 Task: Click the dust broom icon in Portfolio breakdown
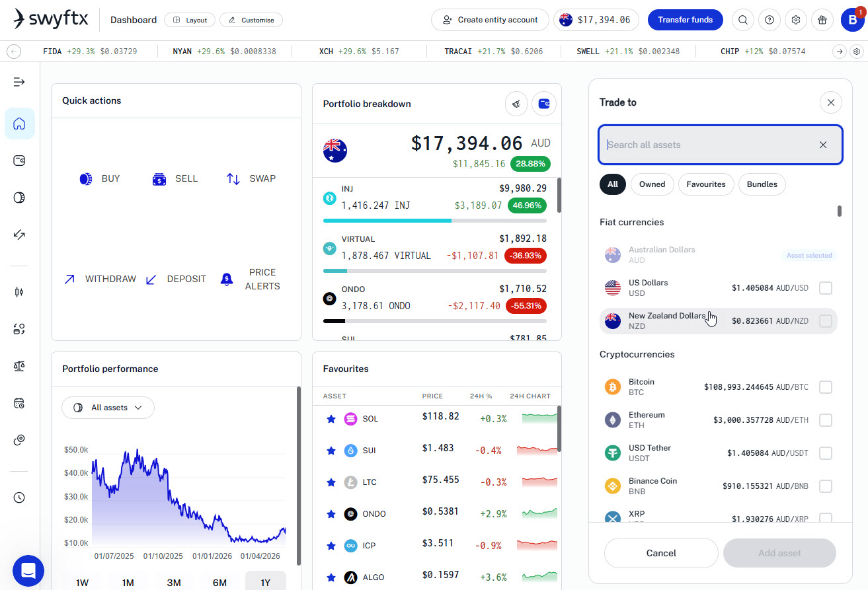tap(516, 104)
